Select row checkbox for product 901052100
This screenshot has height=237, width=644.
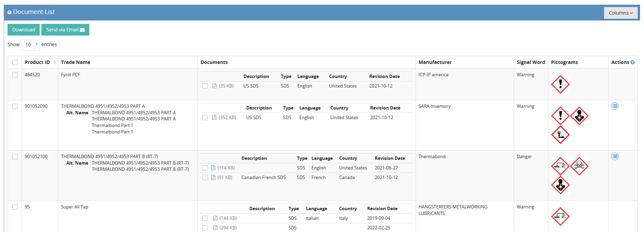15,157
